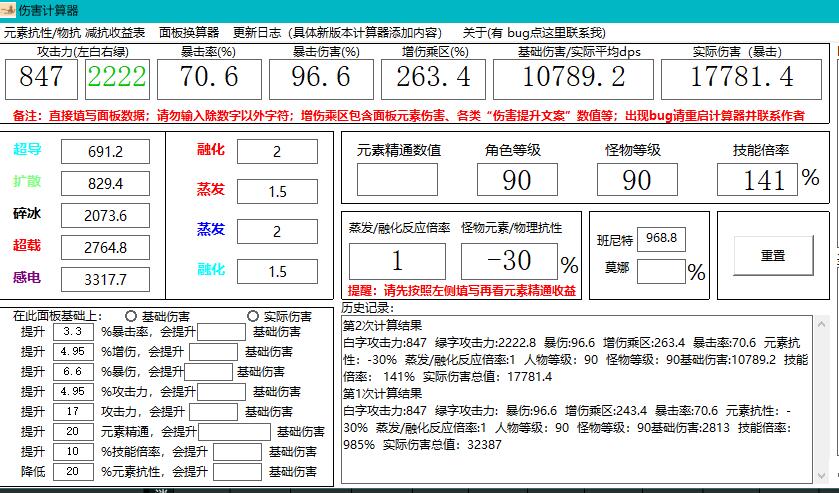Click the 怪物元素/物理抗性 field showing -30

[509, 261]
